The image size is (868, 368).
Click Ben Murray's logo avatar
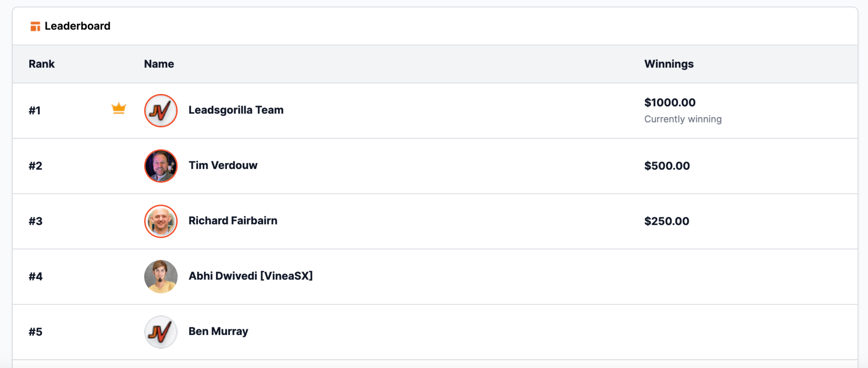[x=161, y=332]
